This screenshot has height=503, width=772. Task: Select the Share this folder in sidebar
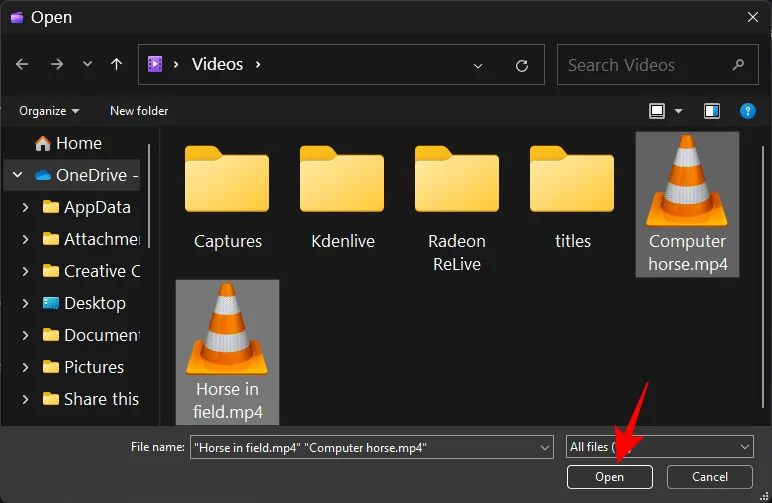[x=91, y=399]
